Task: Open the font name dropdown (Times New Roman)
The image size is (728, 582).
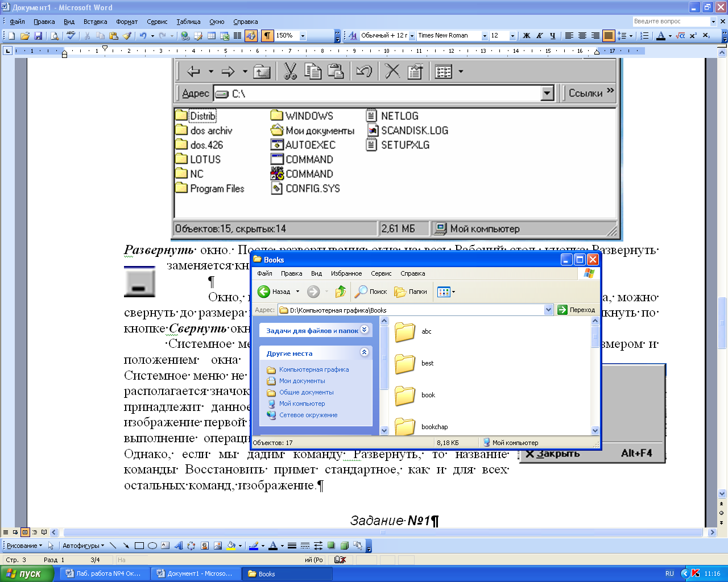Action: (x=485, y=36)
